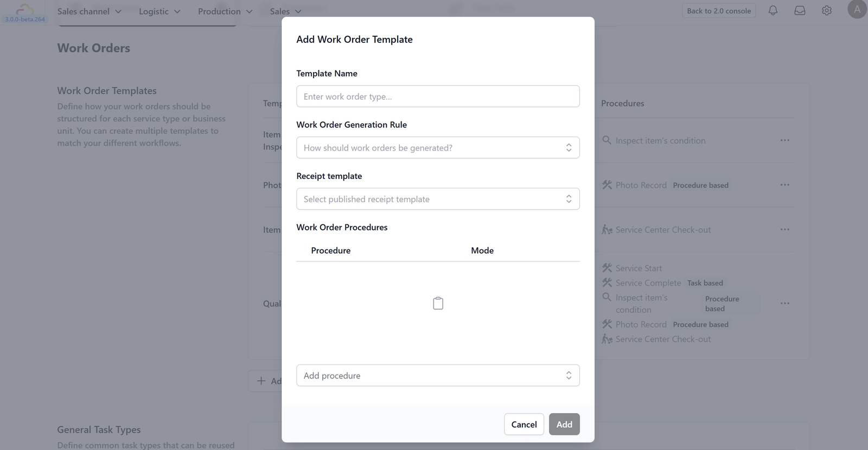Open the Work Order Generation Rule dropdown

(x=438, y=147)
